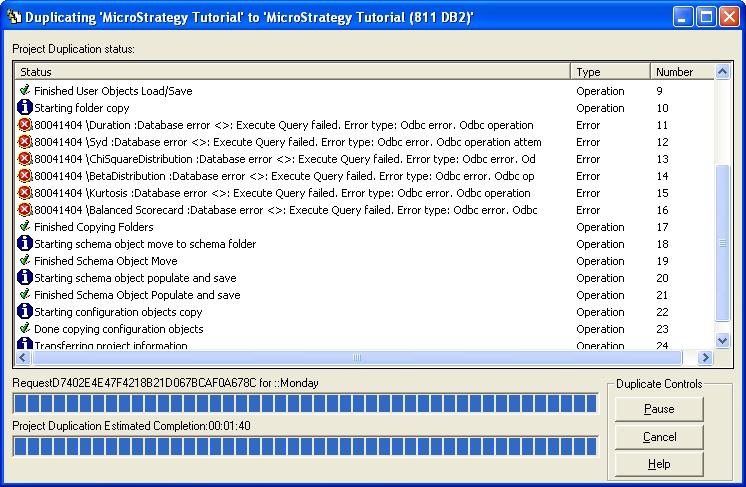Click the red error icon on the \Kurtosis row
The width and height of the screenshot is (746, 487).
pos(25,193)
